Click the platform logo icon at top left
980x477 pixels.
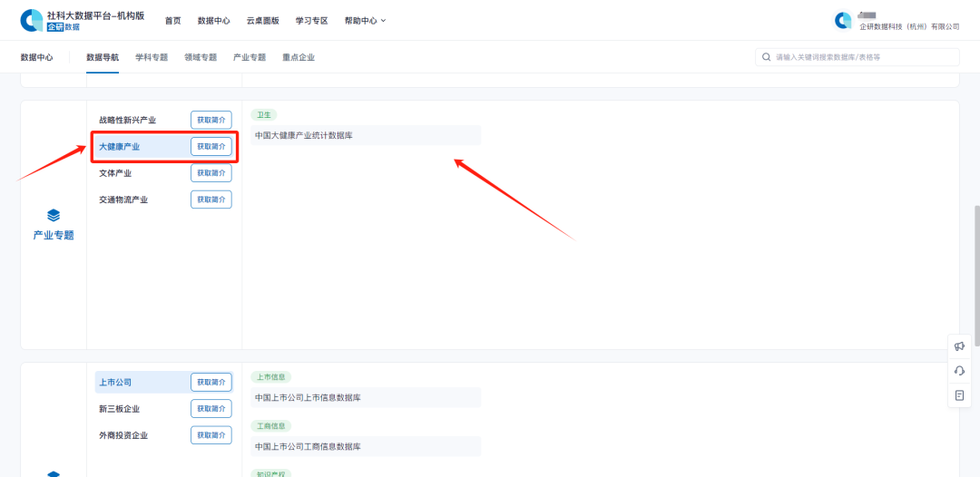pyautogui.click(x=32, y=21)
